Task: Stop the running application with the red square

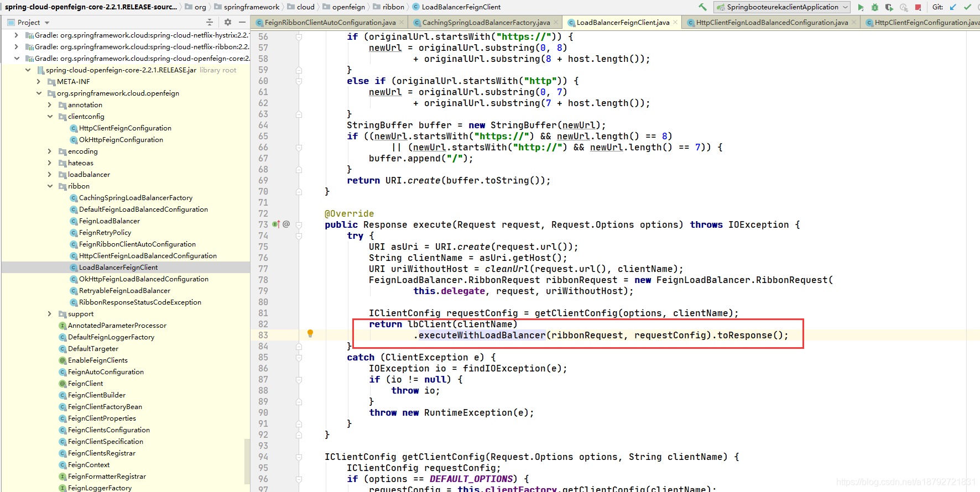Action: pyautogui.click(x=918, y=7)
